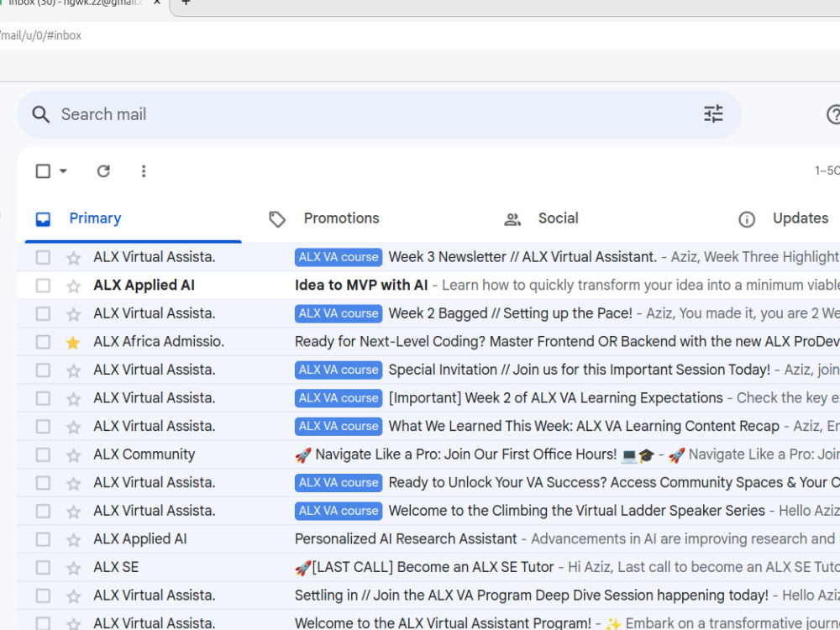The image size is (840, 630).
Task: Star the Climbing the Virtual Ladder email
Action: point(73,512)
